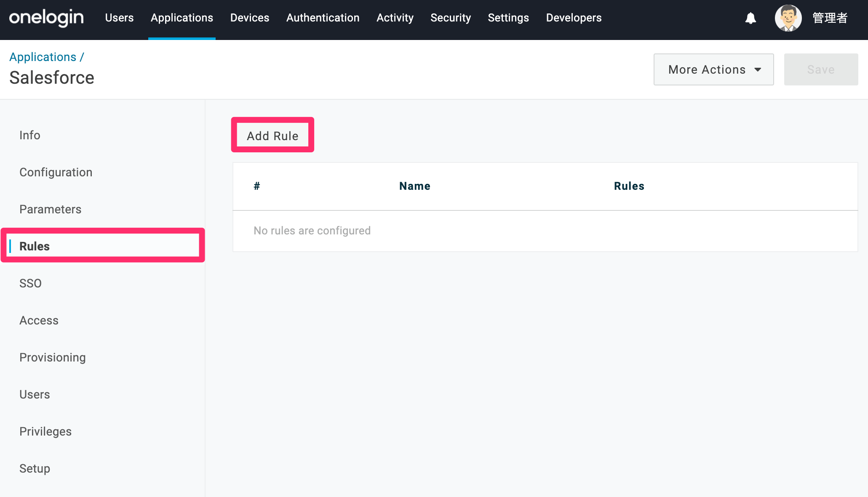Viewport: 868px width, 497px height.
Task: Click the # column header
Action: coord(257,186)
